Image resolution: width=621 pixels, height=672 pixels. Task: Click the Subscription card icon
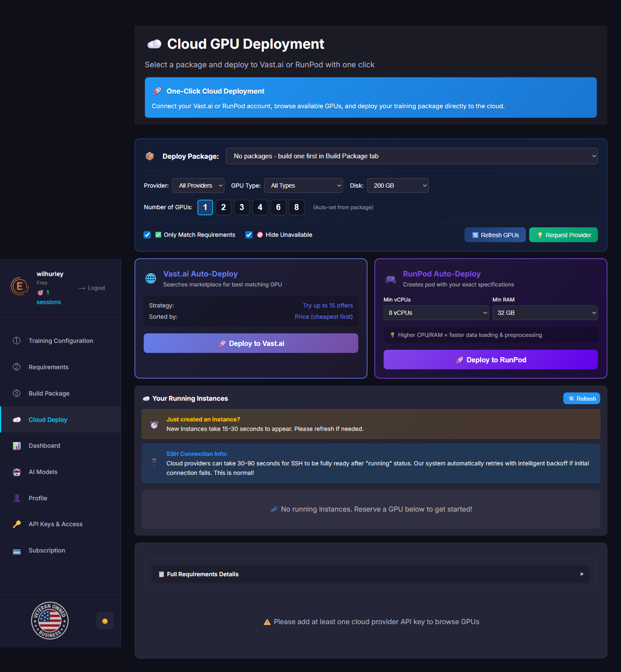tap(17, 551)
